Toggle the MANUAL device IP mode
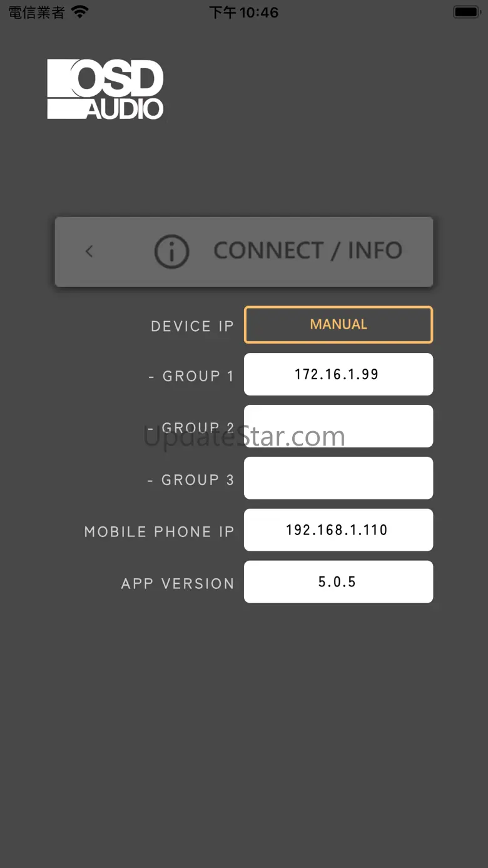The height and width of the screenshot is (868, 488). pyautogui.click(x=338, y=325)
